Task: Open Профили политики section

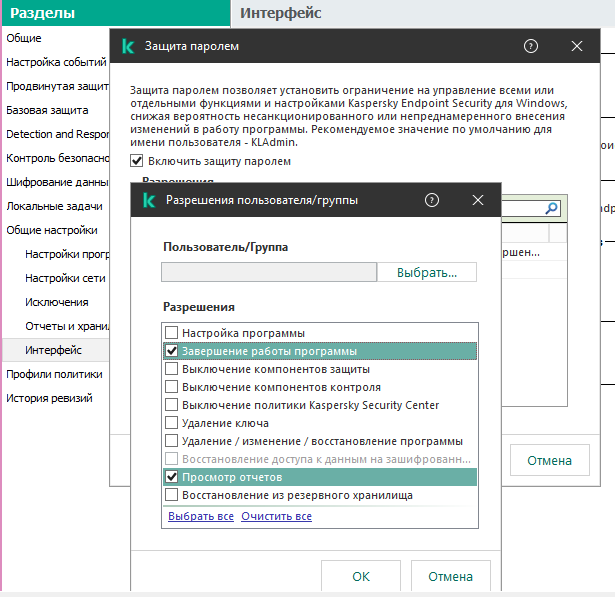Action: (54, 374)
